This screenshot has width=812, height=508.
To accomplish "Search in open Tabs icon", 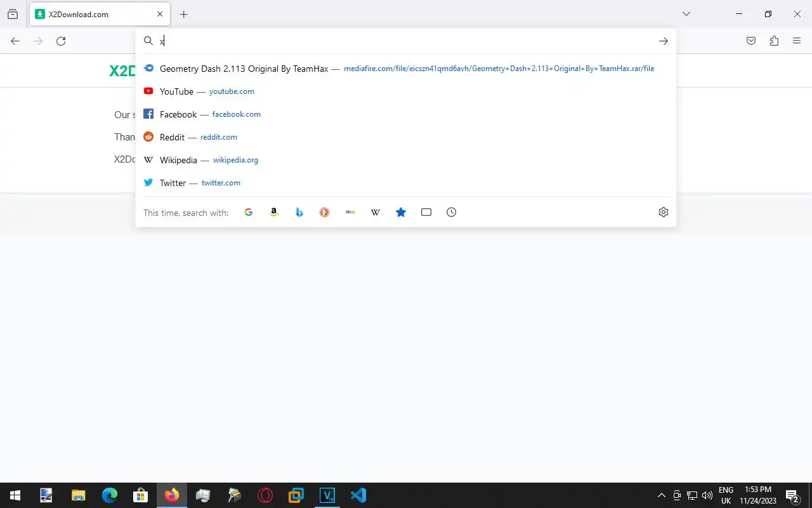I will (426, 212).
